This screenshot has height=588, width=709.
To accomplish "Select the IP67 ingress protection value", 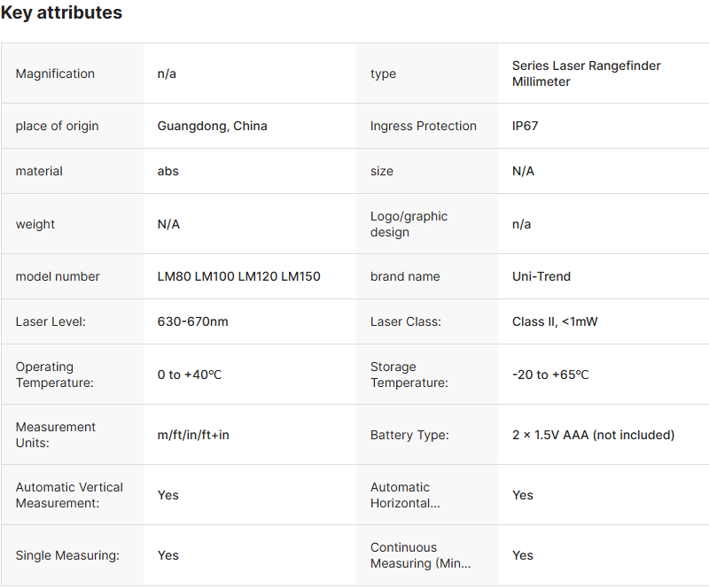I will tap(525, 126).
